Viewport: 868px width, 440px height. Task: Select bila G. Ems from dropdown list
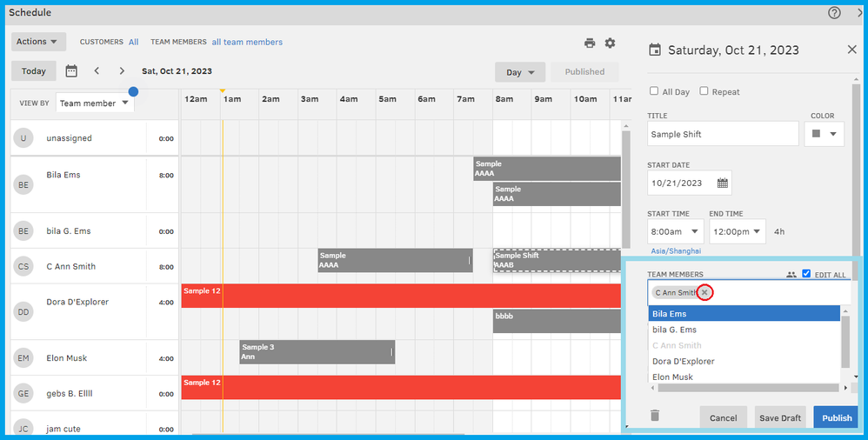coord(744,330)
